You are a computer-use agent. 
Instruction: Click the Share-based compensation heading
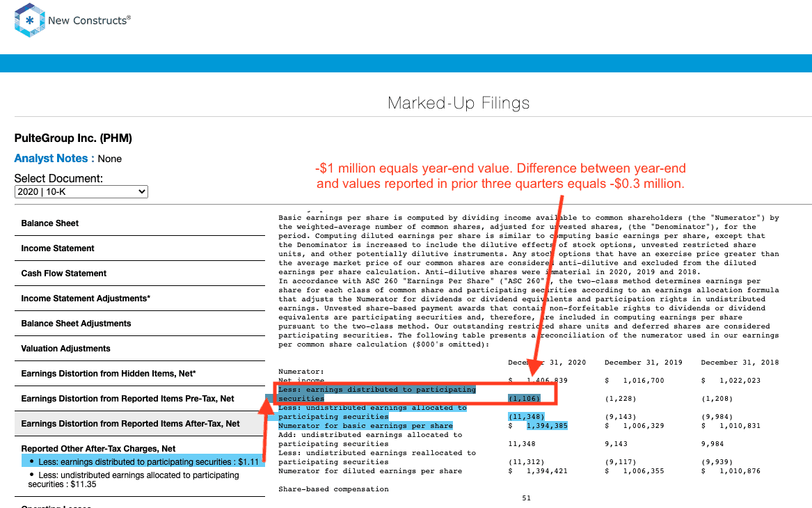(333, 489)
